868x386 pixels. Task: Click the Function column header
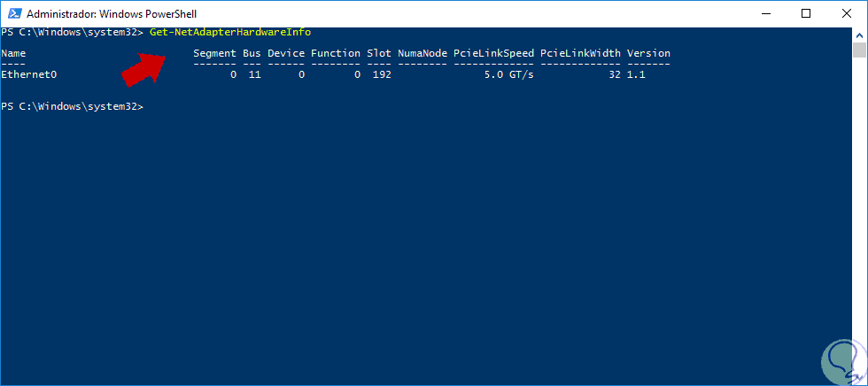pos(335,54)
